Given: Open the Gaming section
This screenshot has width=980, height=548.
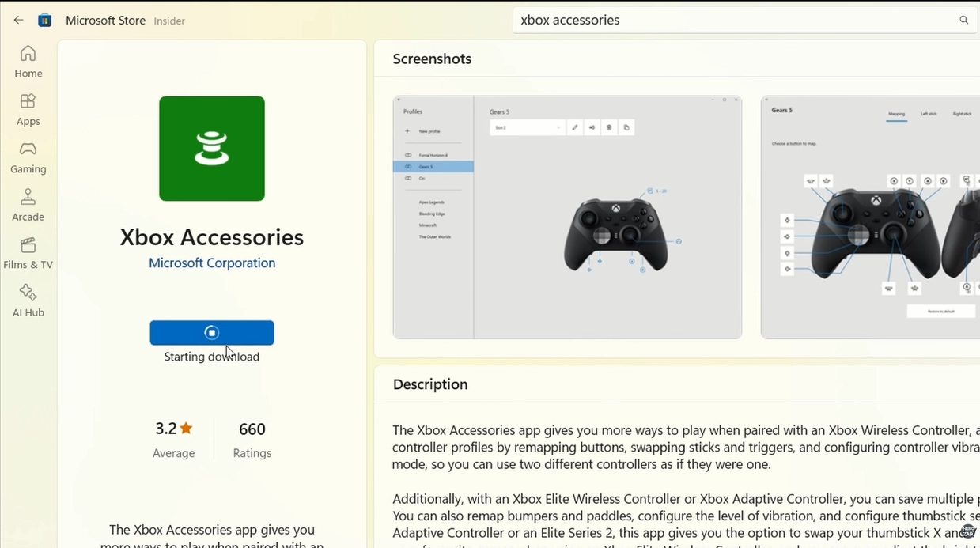Looking at the screenshot, I should coord(28,157).
